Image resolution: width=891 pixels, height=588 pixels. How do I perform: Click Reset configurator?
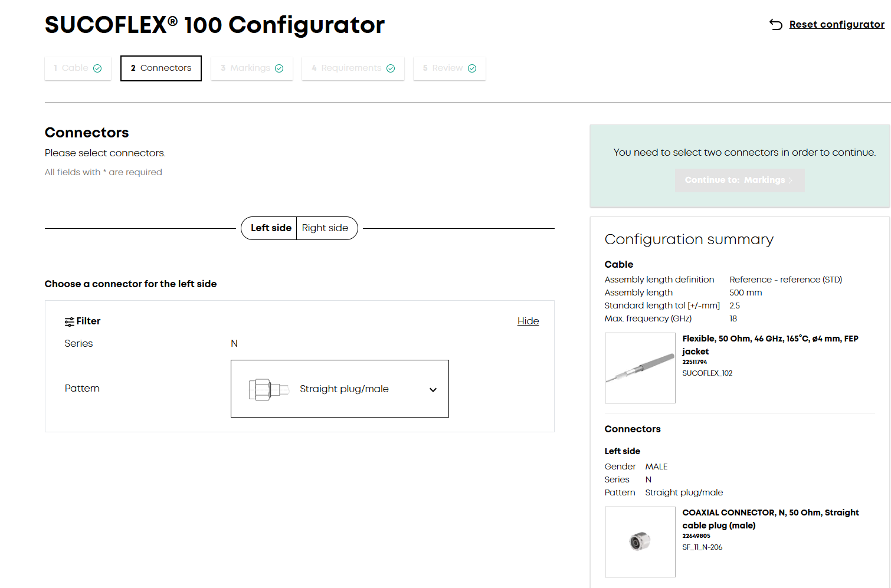[x=836, y=25]
